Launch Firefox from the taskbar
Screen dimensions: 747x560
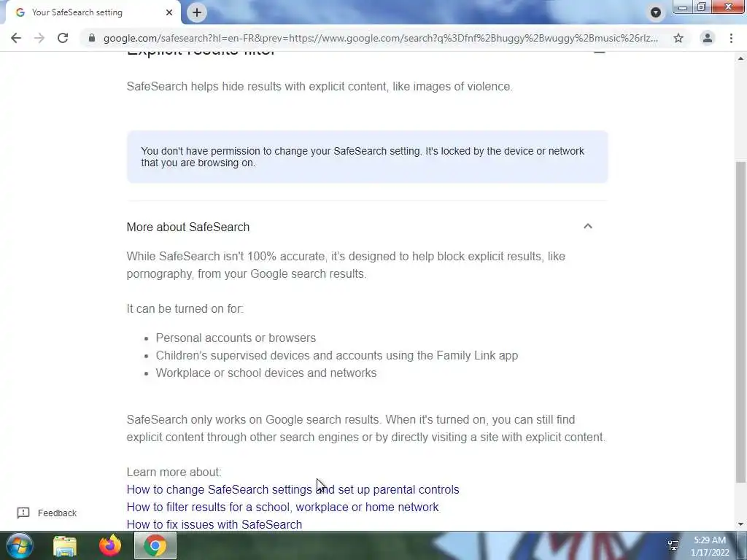tap(110, 545)
